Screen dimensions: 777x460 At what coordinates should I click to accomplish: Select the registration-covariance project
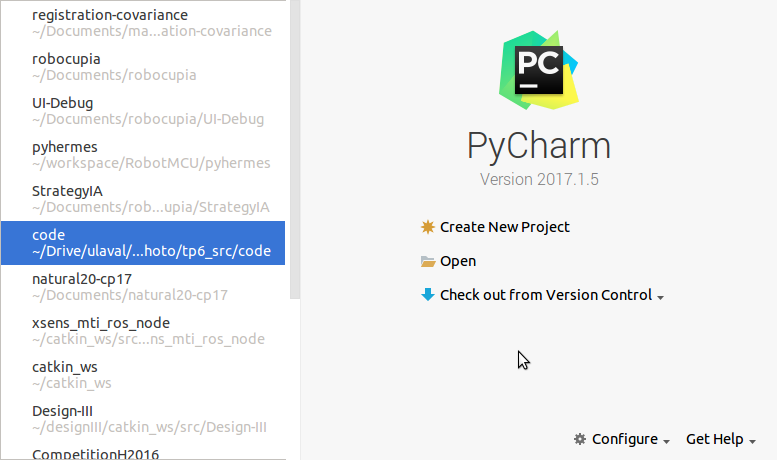click(143, 23)
